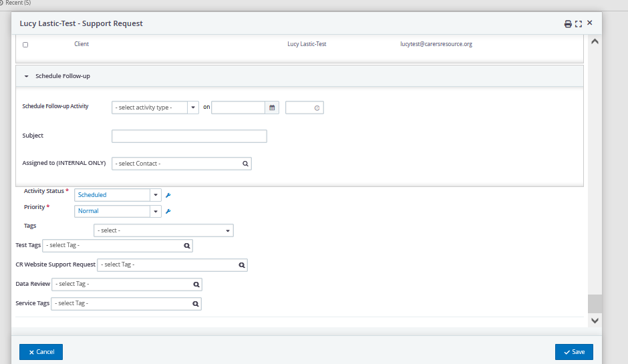628x364 pixels.
Task: Open the select activity type dropdown
Action: (155, 108)
